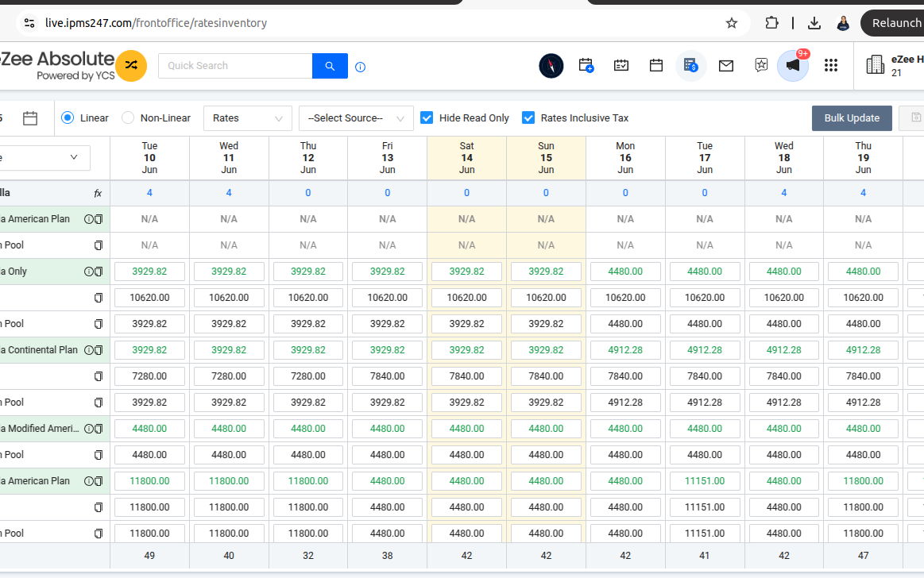Open the megaphone announcements icon

point(792,66)
